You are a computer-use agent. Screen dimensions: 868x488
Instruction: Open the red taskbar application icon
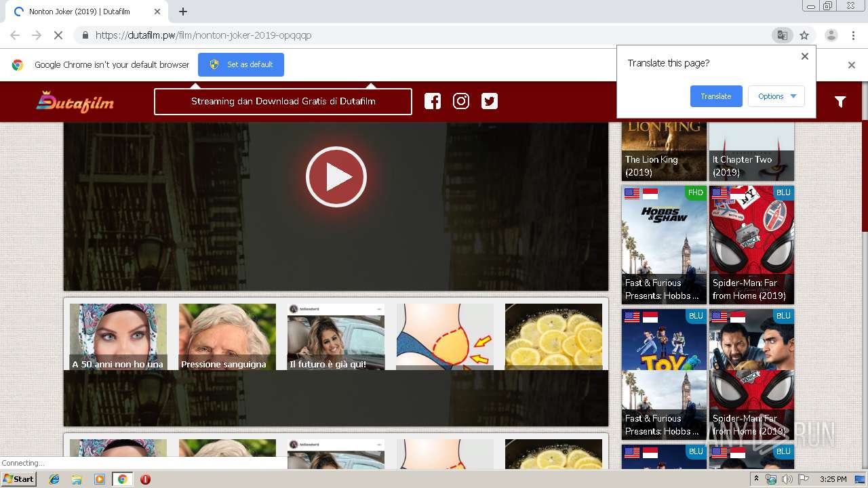coord(145,479)
